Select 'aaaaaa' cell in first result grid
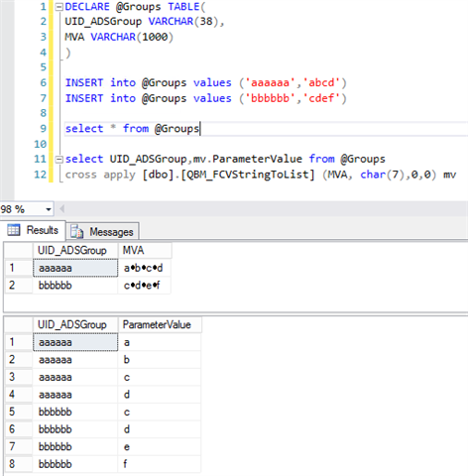This screenshot has width=468, height=476. point(75,268)
